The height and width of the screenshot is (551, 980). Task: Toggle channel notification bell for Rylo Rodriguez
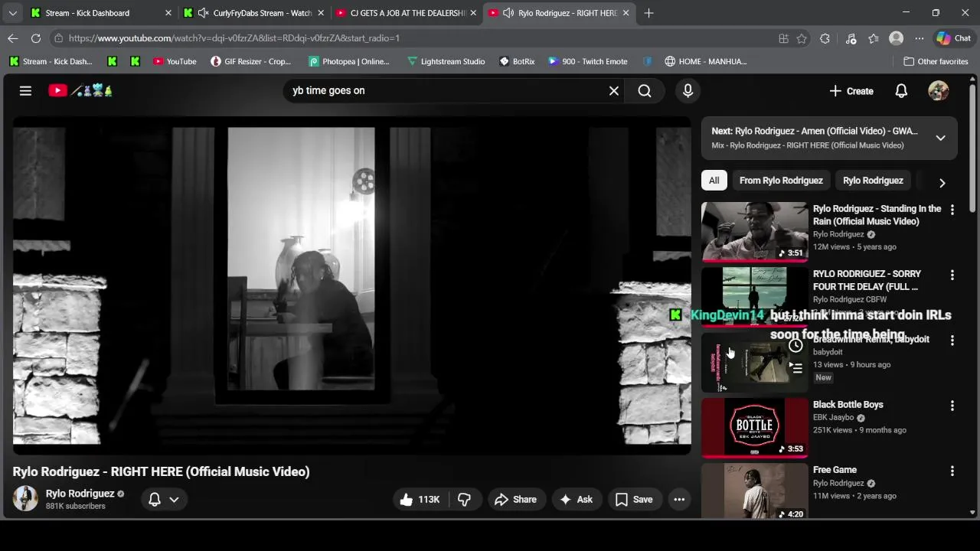(155, 499)
